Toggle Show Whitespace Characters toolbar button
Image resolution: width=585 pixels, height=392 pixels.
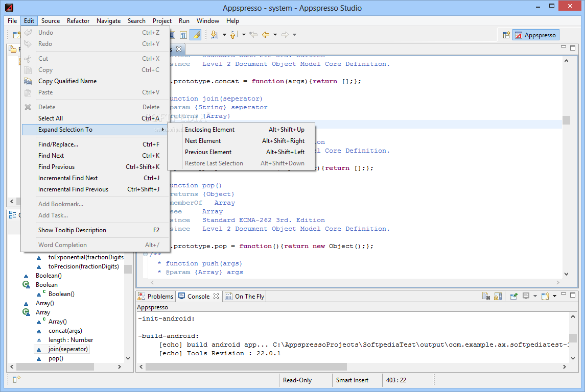183,35
